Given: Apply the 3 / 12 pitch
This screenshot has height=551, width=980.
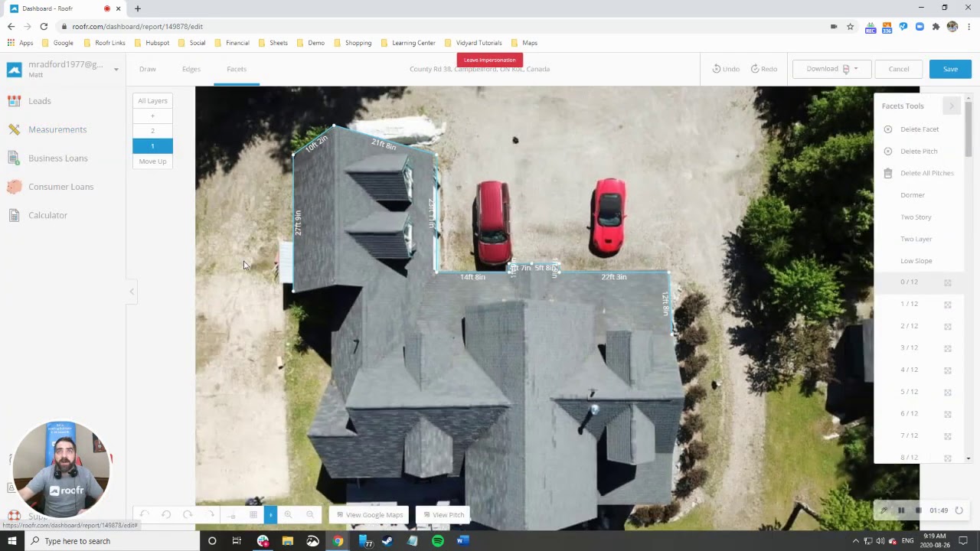Looking at the screenshot, I should click(x=919, y=348).
